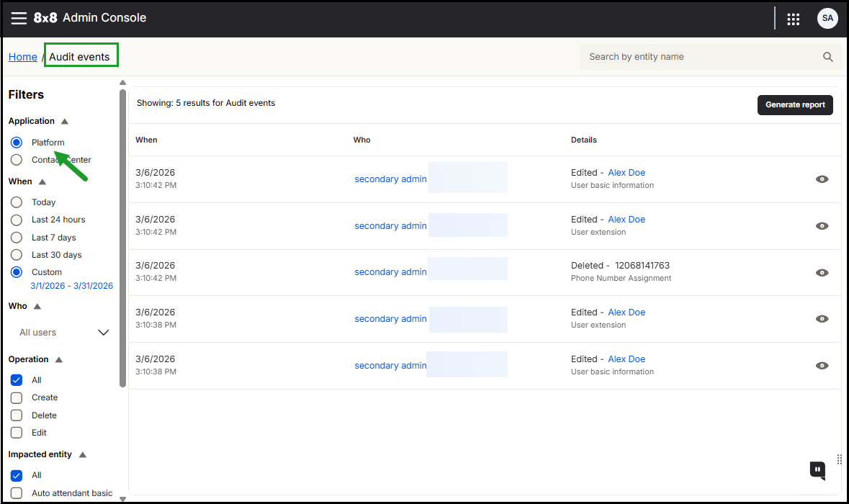Click the search magnifier icon
This screenshot has width=849, height=504.
pyautogui.click(x=827, y=57)
